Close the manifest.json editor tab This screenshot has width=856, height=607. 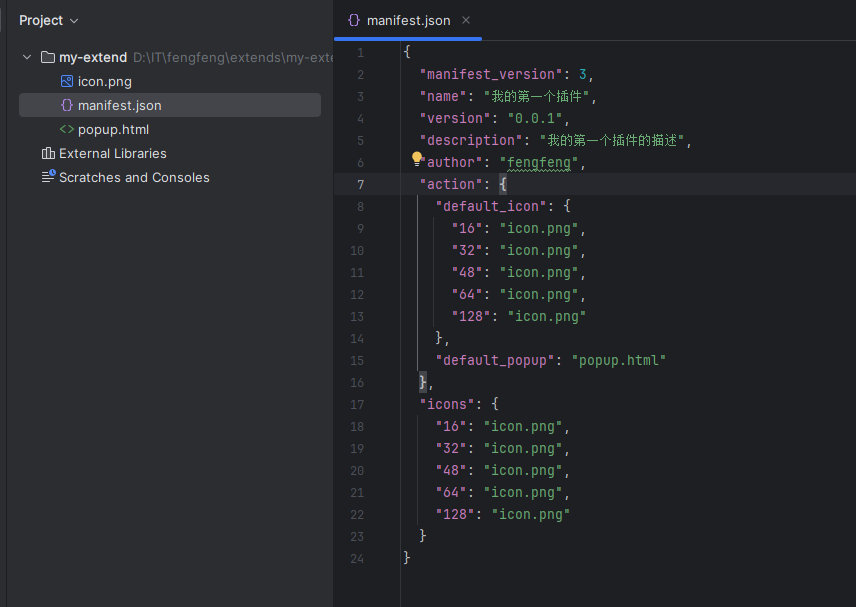point(466,20)
